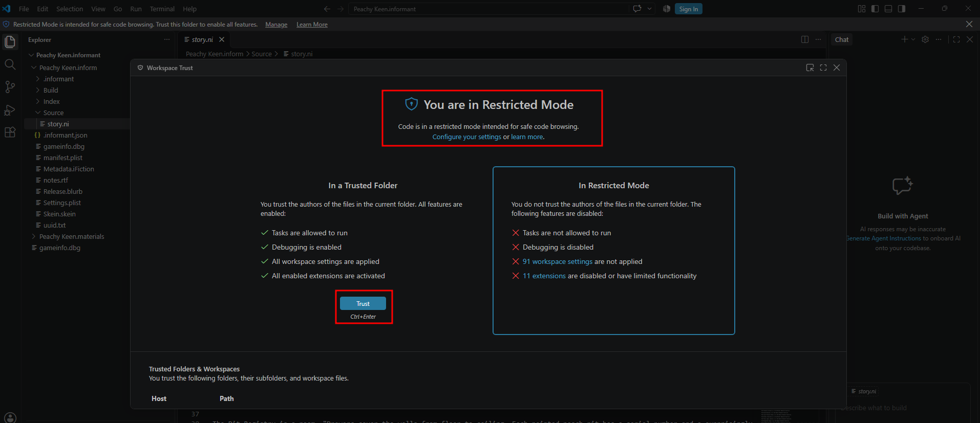Close the story.ni editor tab
Image resolution: width=980 pixels, height=423 pixels.
coord(222,39)
